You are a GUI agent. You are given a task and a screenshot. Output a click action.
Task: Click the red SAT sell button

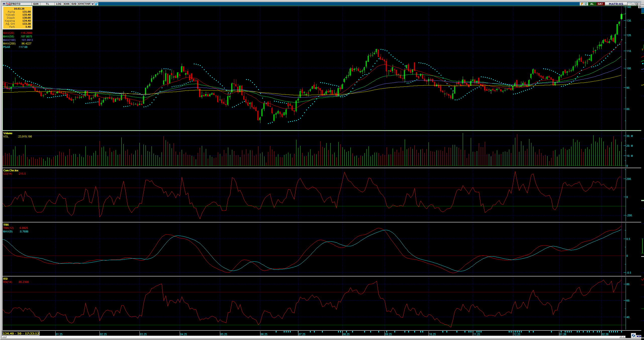coord(600,4)
